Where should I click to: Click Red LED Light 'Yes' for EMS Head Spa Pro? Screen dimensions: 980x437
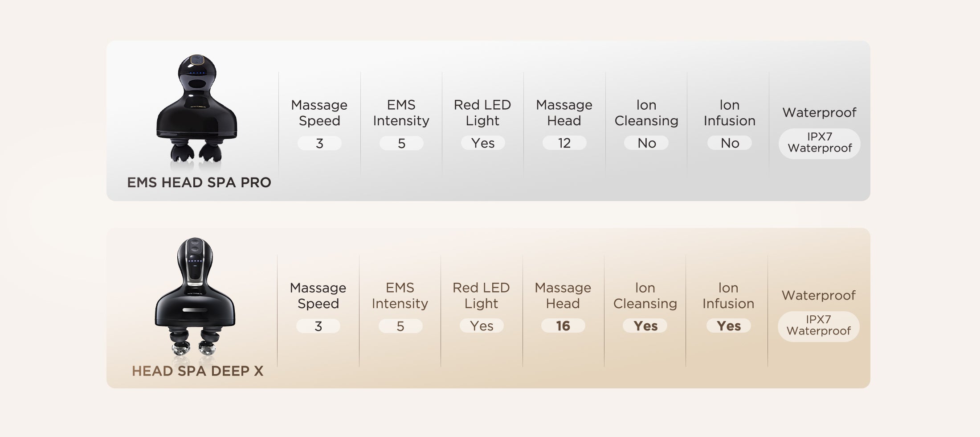tap(482, 143)
